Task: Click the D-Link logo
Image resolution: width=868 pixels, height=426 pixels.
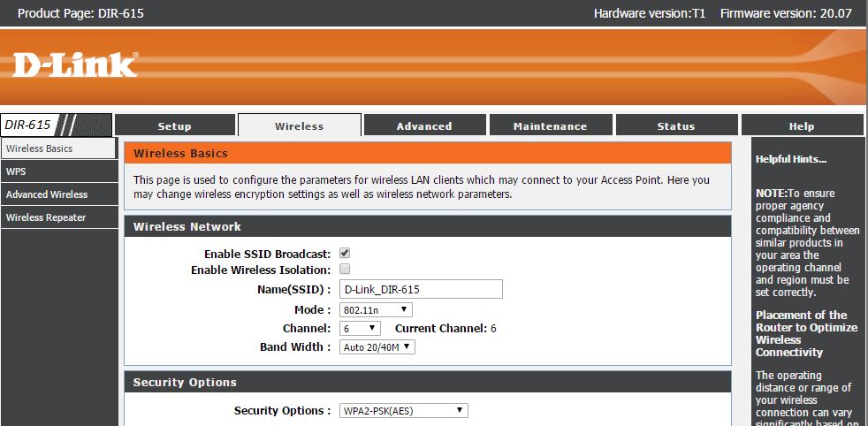Action: pos(75,65)
